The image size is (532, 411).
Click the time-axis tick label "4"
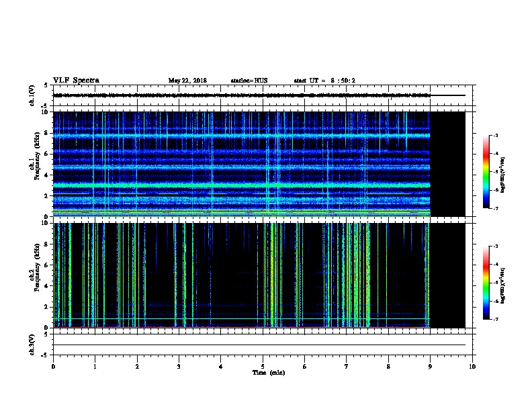pyautogui.click(x=221, y=367)
